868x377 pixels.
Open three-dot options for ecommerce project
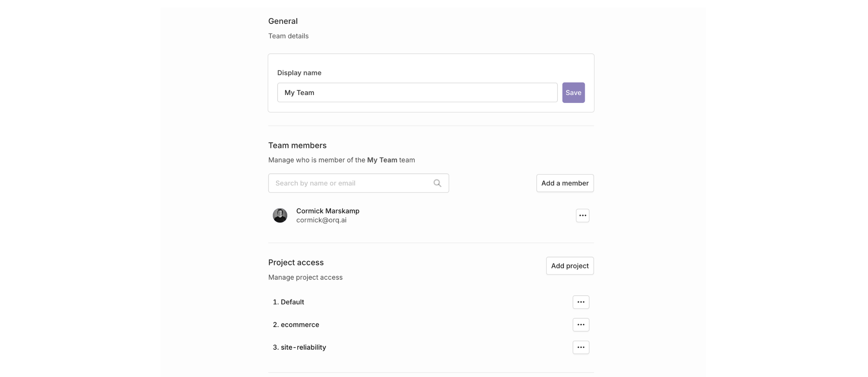tap(581, 325)
